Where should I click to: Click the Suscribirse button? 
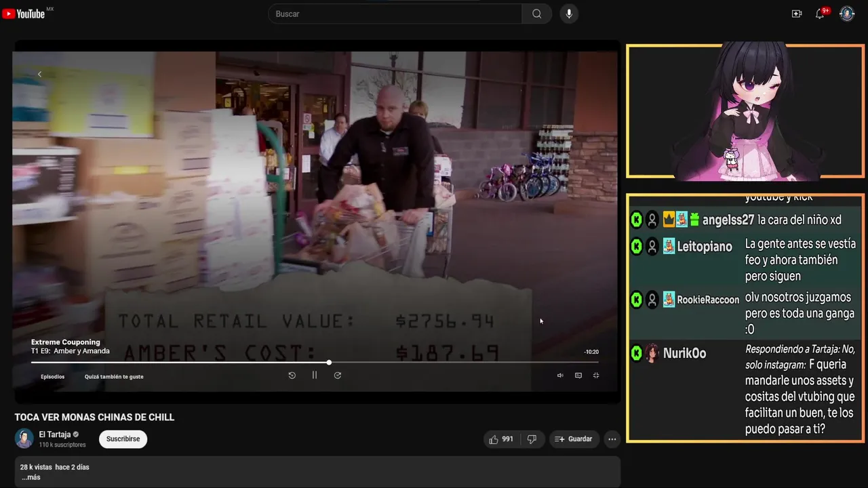click(123, 439)
